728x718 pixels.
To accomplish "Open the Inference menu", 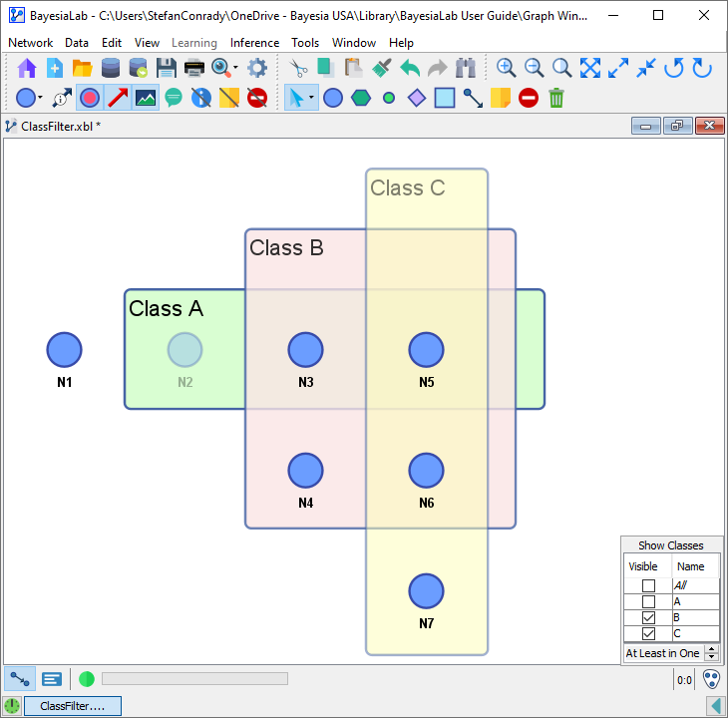I will (254, 43).
